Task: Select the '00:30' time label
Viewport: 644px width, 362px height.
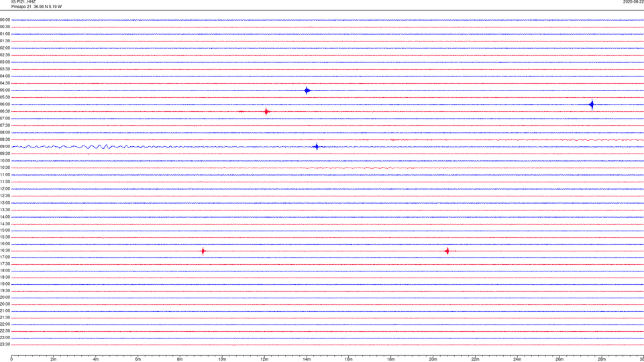Action: click(5, 27)
